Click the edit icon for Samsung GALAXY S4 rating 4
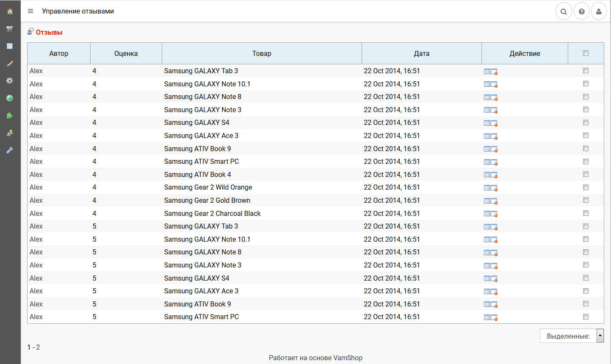The image size is (611, 364). [487, 123]
